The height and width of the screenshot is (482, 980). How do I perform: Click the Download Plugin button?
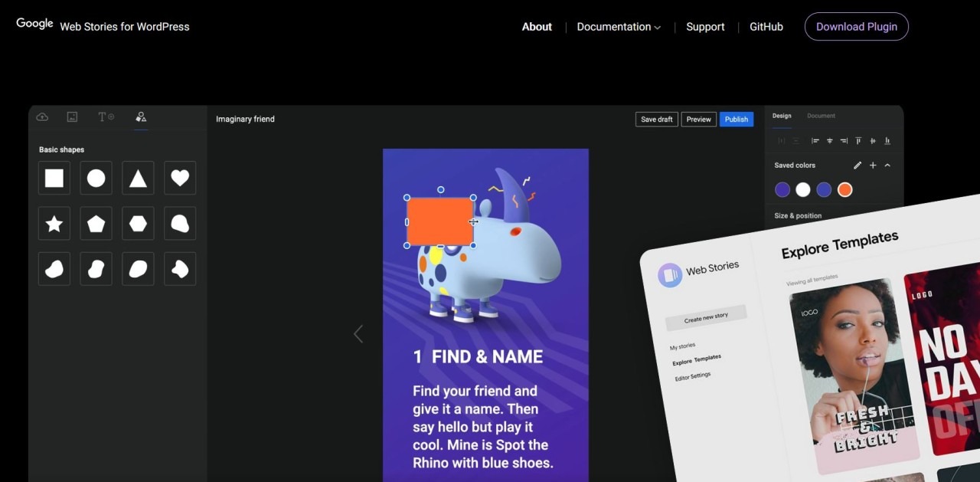(x=856, y=27)
